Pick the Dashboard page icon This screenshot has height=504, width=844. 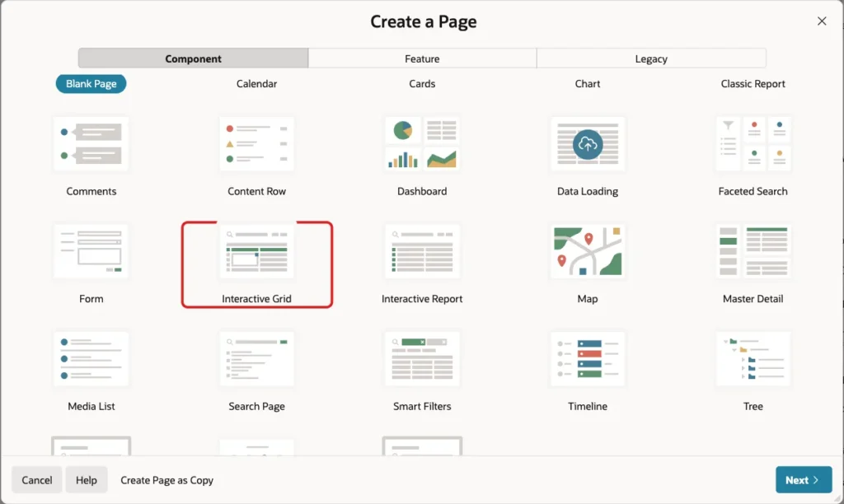(422, 144)
